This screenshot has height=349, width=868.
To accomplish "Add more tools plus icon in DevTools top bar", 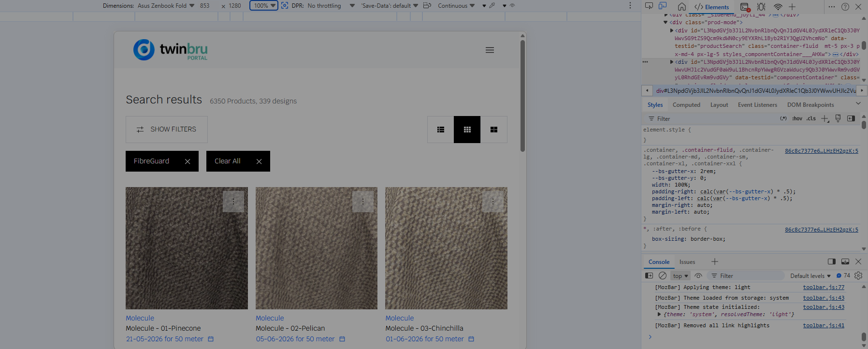I will coord(792,7).
